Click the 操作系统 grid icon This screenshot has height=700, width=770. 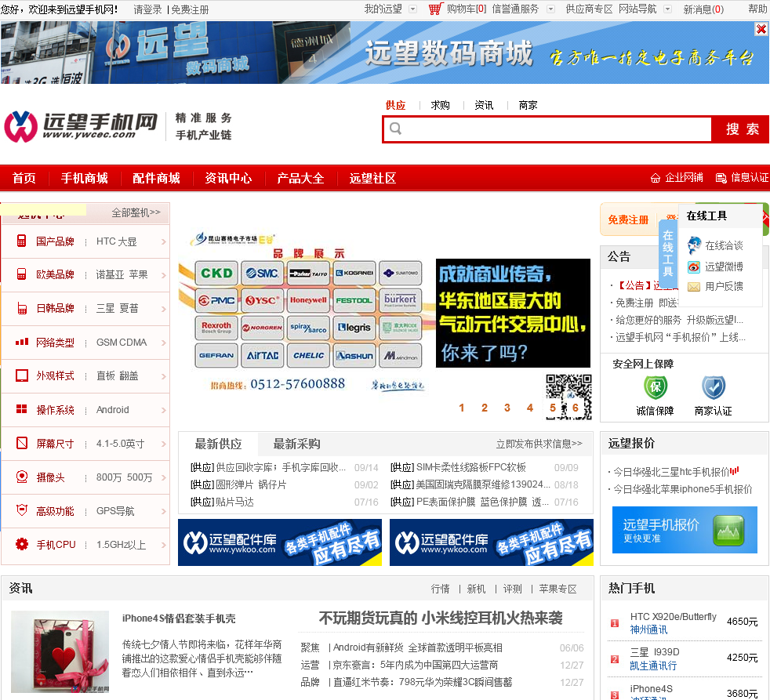pos(22,409)
